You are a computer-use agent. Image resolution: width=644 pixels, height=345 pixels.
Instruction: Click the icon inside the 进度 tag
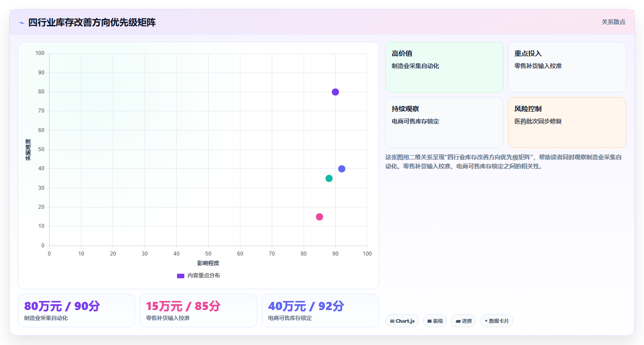458,321
